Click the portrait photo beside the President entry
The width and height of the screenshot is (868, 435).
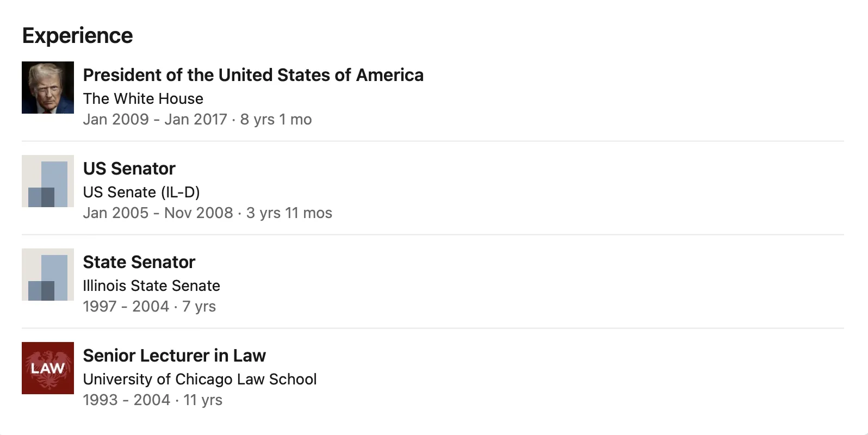tap(48, 88)
